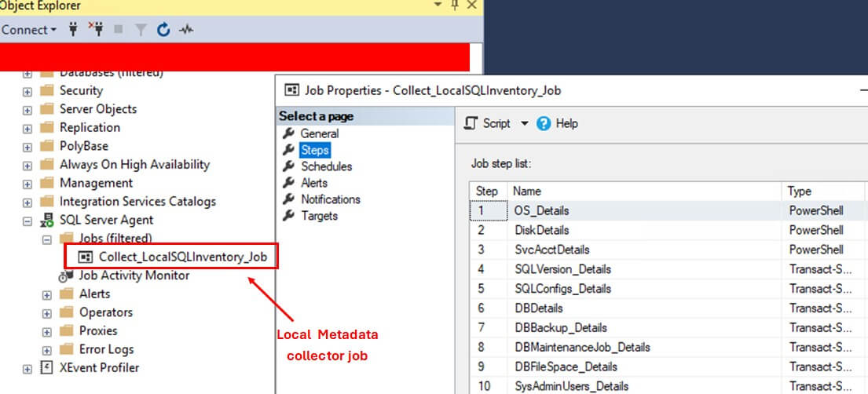This screenshot has width=868, height=394.
Task: Click the Collect_LocalSQLInventory_Job job icon
Action: 86,257
